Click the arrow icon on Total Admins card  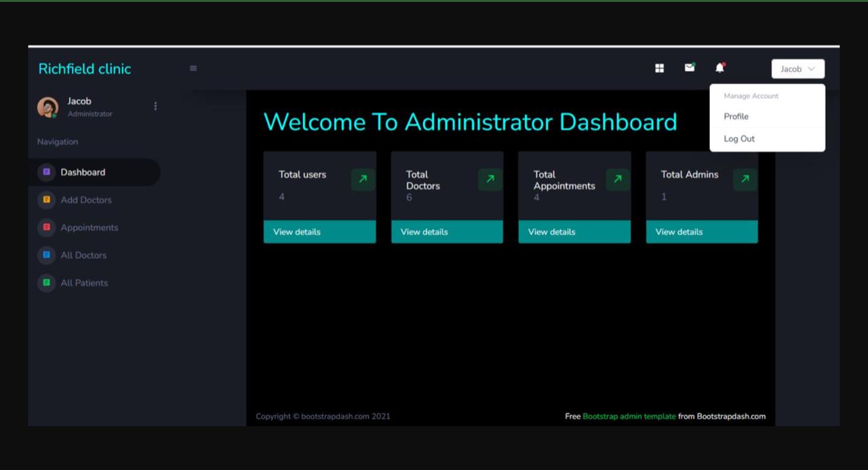point(744,179)
